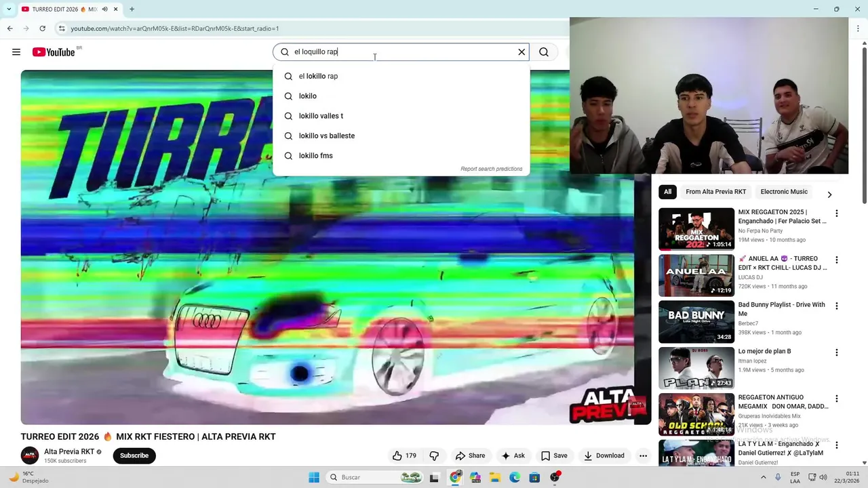Image resolution: width=868 pixels, height=488 pixels.
Task: Open options menu for Bad Bunny Playlist
Action: click(836, 306)
